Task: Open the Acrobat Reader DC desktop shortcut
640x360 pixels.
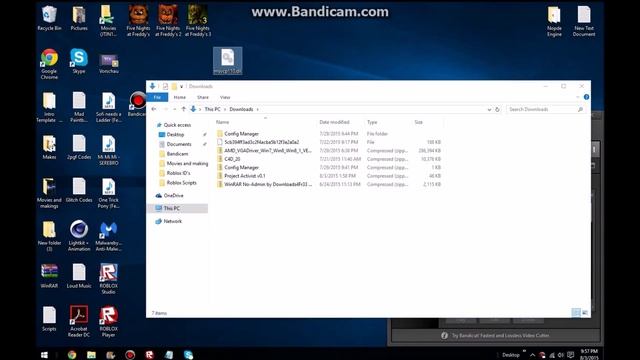Action: (x=79, y=322)
